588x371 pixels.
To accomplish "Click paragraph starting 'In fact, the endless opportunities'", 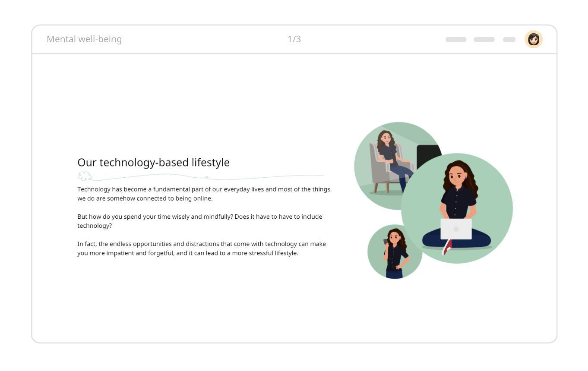I will (202, 248).
